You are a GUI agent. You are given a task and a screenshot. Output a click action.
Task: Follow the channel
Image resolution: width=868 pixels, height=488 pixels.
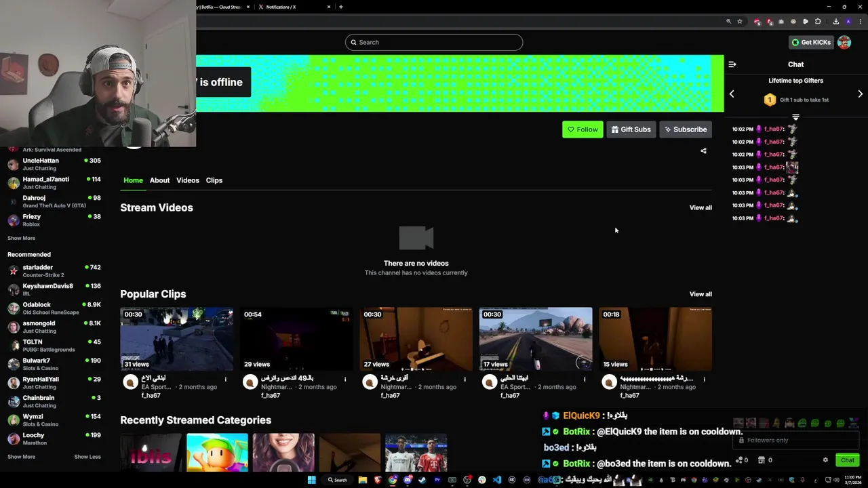click(583, 129)
